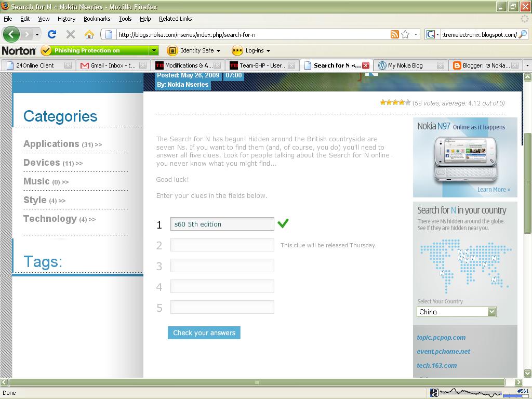The height and width of the screenshot is (399, 532).
Task: Open the Related Links menu
Action: 176,19
